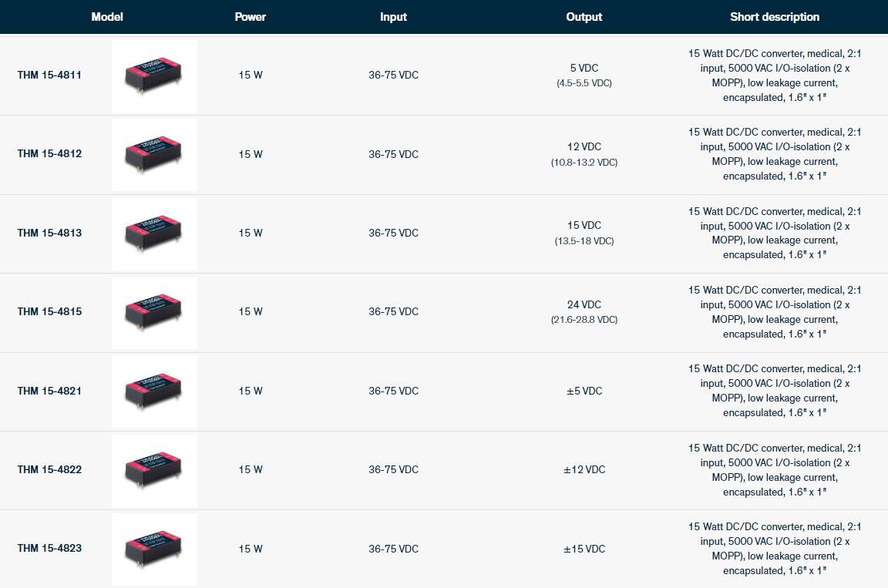Image resolution: width=888 pixels, height=588 pixels.
Task: Open the THM 15-4812 product image
Action: (154, 154)
